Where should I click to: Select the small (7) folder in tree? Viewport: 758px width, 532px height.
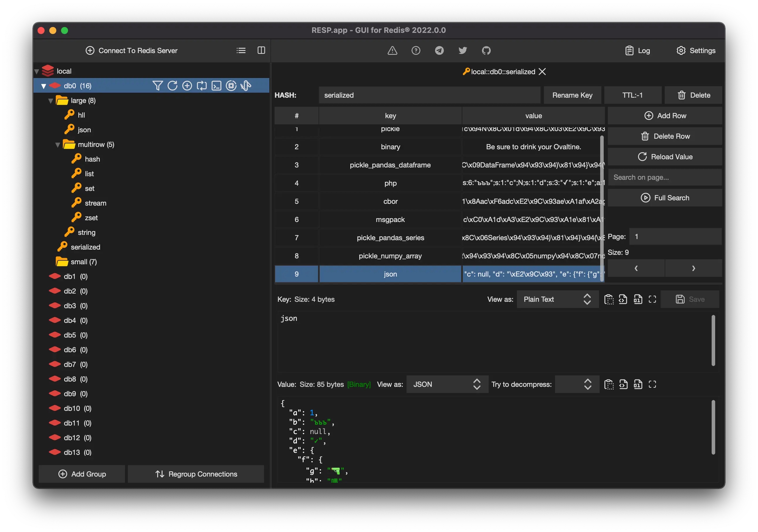pyautogui.click(x=83, y=262)
